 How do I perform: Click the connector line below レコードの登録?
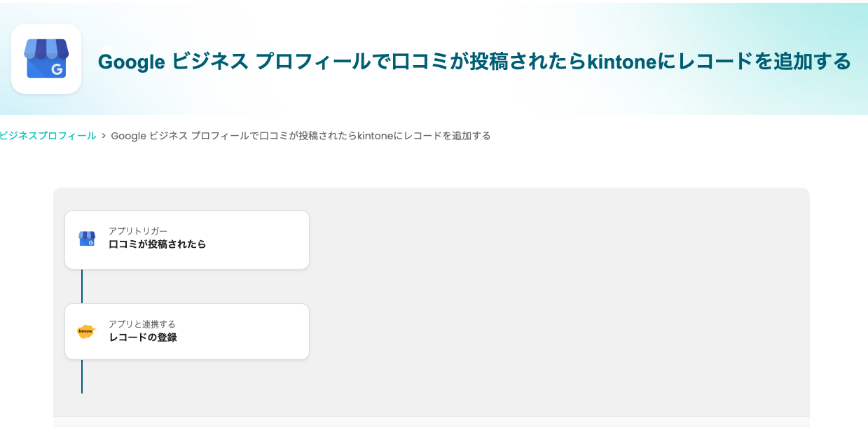[x=82, y=377]
